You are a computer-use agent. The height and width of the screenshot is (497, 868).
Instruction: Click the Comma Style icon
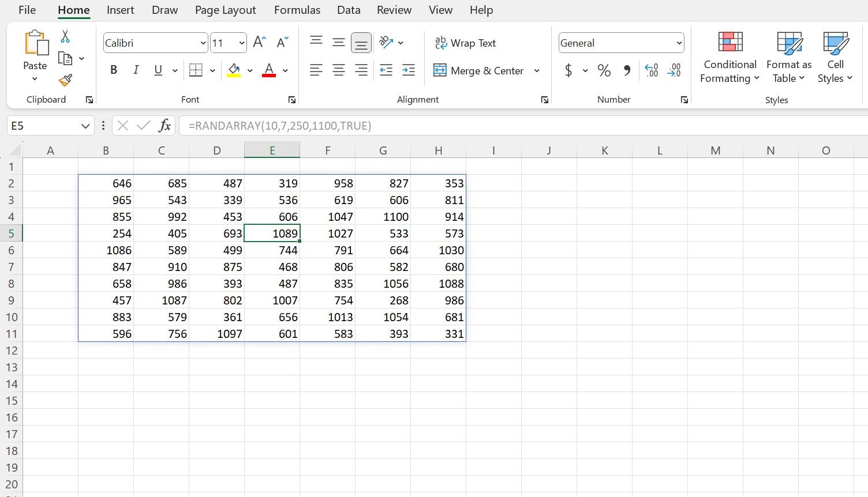click(627, 70)
